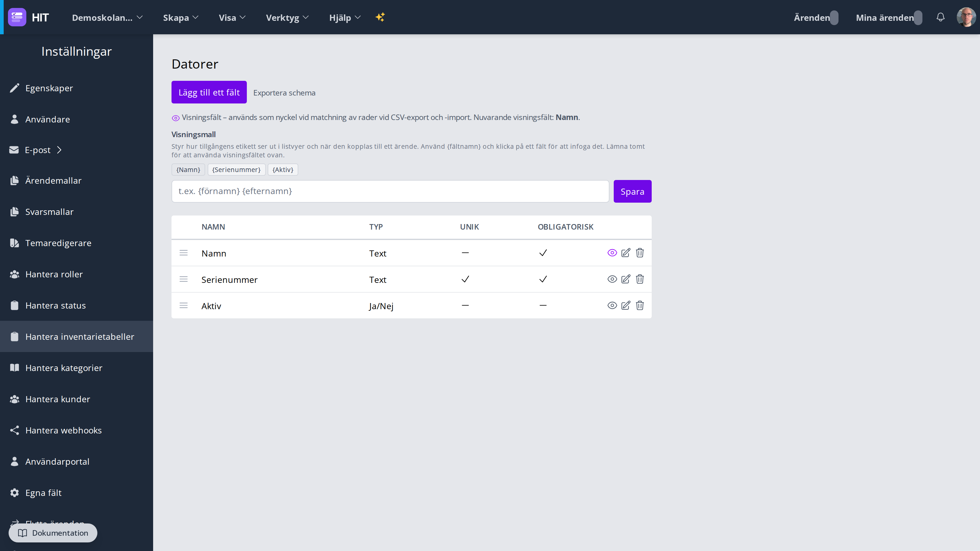Open Egenskaper settings

[x=77, y=88]
